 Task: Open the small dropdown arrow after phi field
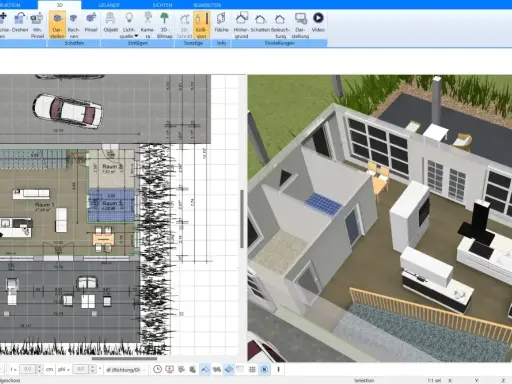[100, 369]
